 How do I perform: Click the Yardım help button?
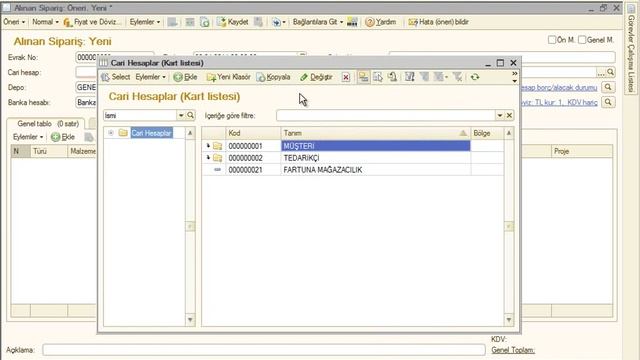tap(381, 22)
